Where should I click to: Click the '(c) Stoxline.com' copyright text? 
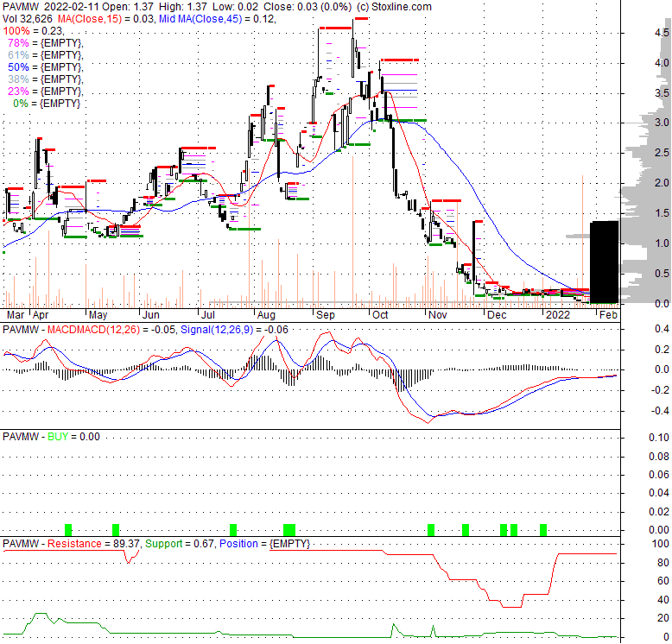click(x=394, y=6)
